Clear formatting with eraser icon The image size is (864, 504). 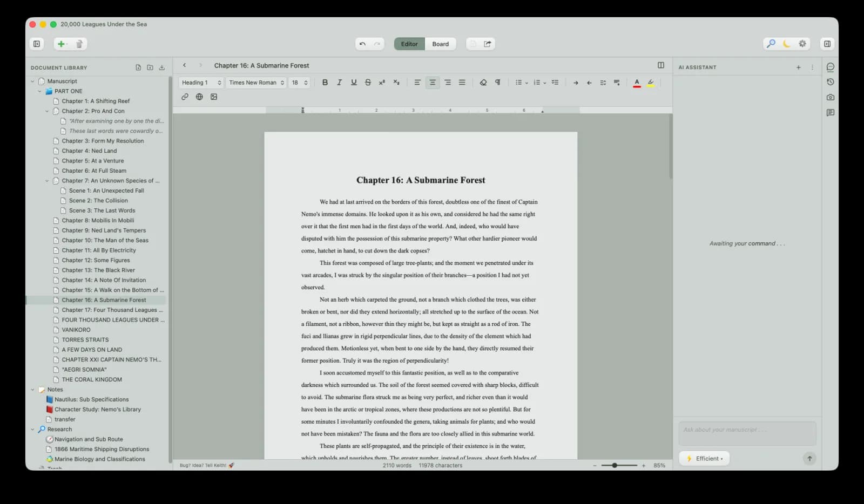pyautogui.click(x=483, y=83)
